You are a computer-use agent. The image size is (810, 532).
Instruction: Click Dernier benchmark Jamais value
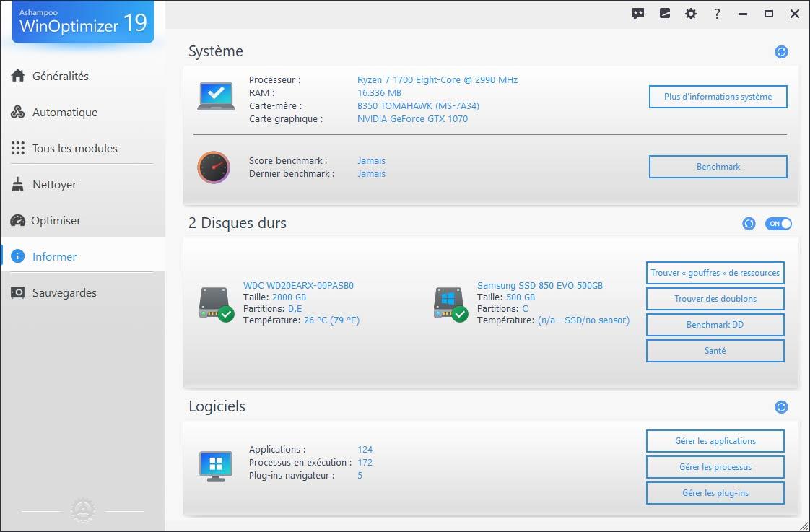click(371, 173)
